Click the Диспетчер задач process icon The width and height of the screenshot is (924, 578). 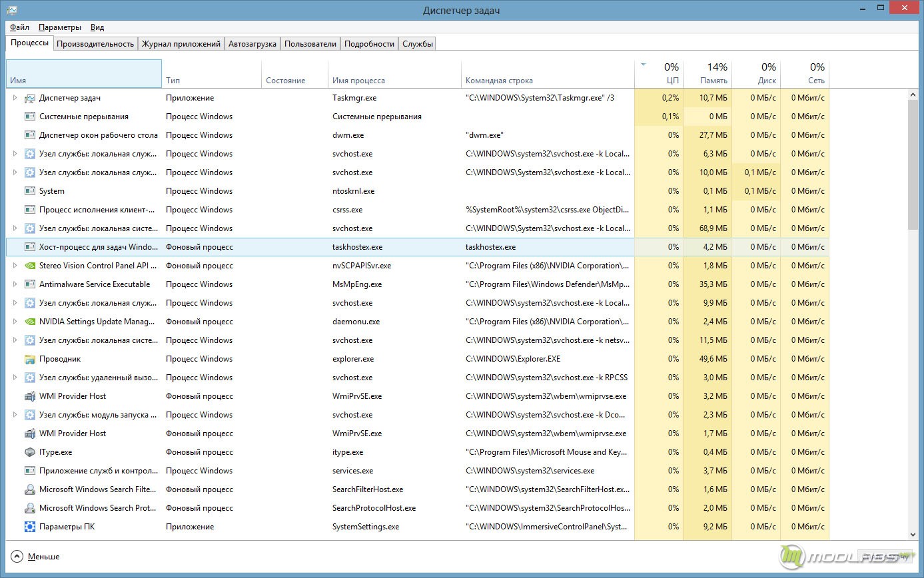[30, 98]
